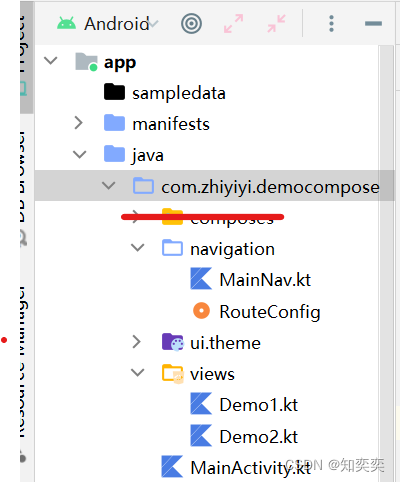Viewport: 400px width, 482px height.
Task: Expand the ui.theme package
Action: coord(136,342)
